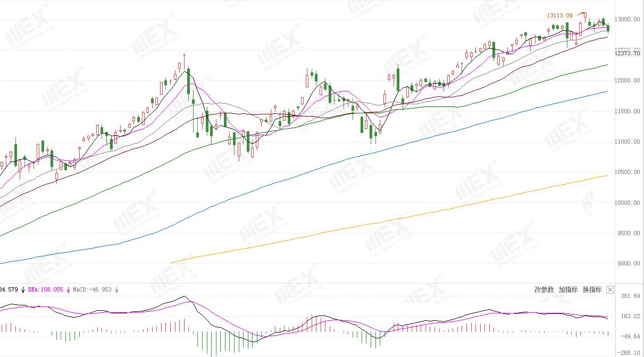Select the 13113.09 peak price annotation

point(559,16)
